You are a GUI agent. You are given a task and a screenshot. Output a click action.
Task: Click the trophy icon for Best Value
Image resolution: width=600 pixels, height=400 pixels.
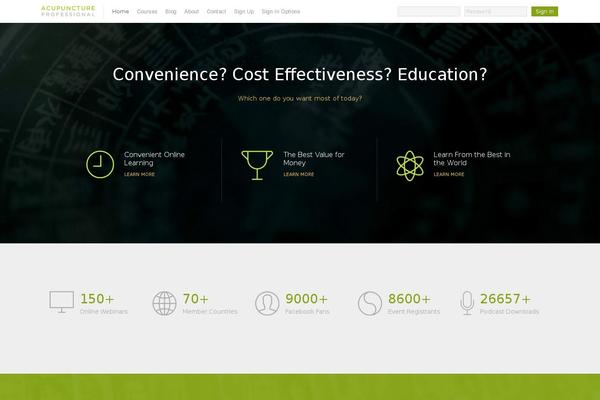pos(257,165)
